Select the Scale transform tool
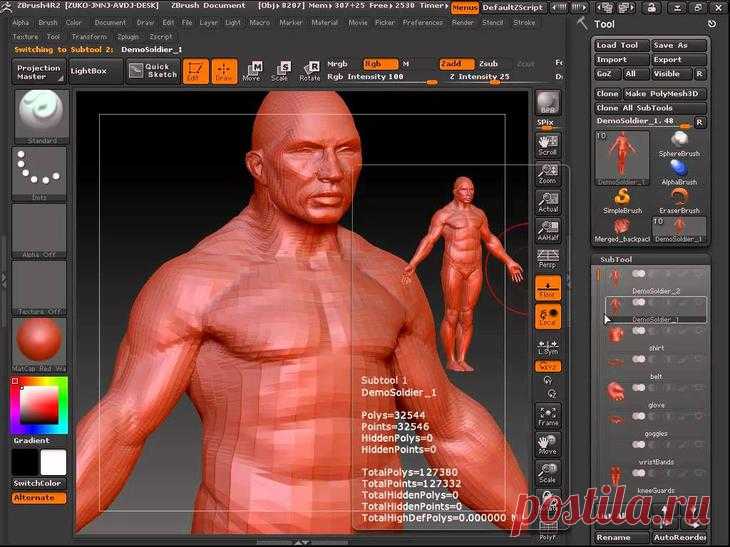This screenshot has height=547, width=730. point(281,71)
